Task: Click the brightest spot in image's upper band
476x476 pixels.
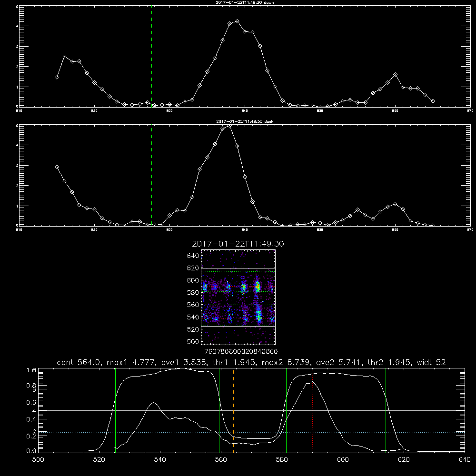Action: click(258, 286)
